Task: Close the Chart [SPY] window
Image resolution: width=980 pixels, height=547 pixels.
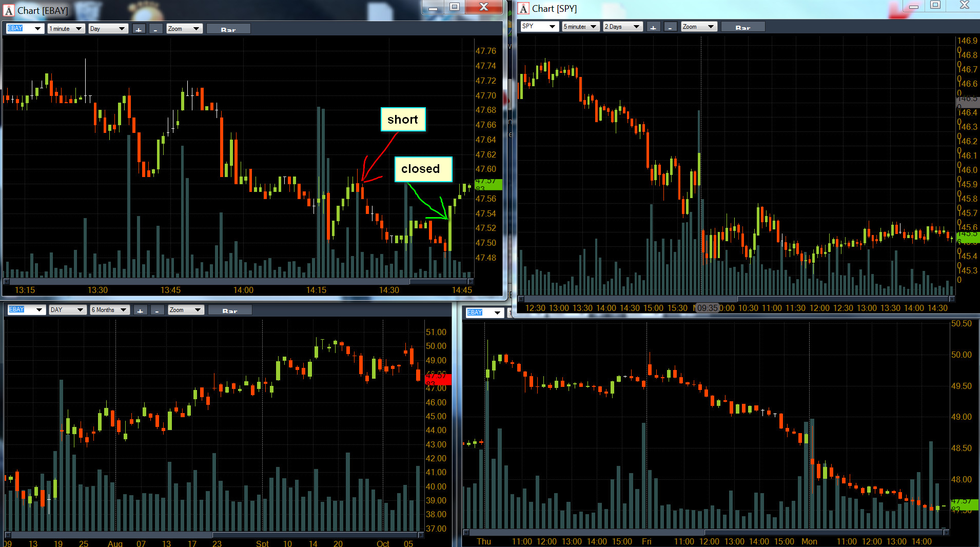Action: [x=964, y=6]
